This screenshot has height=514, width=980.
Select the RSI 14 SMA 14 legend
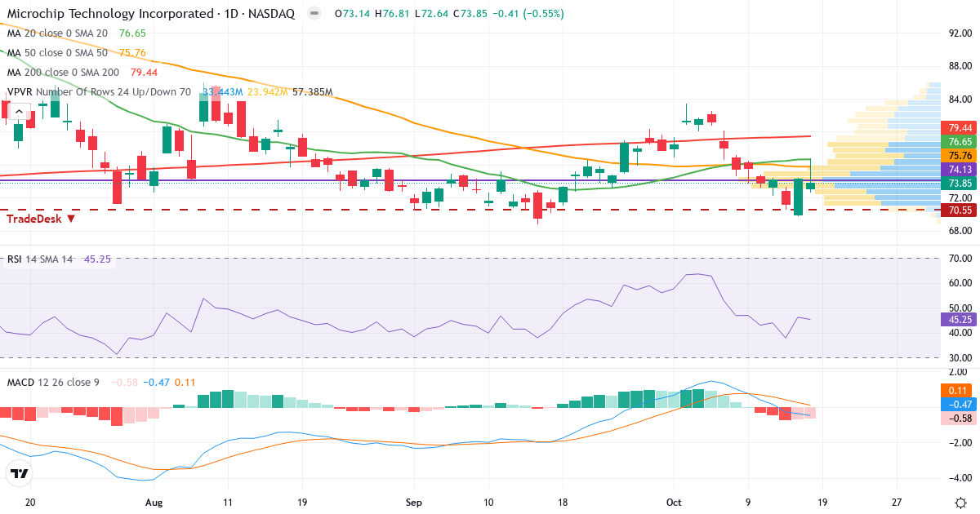pos(40,259)
